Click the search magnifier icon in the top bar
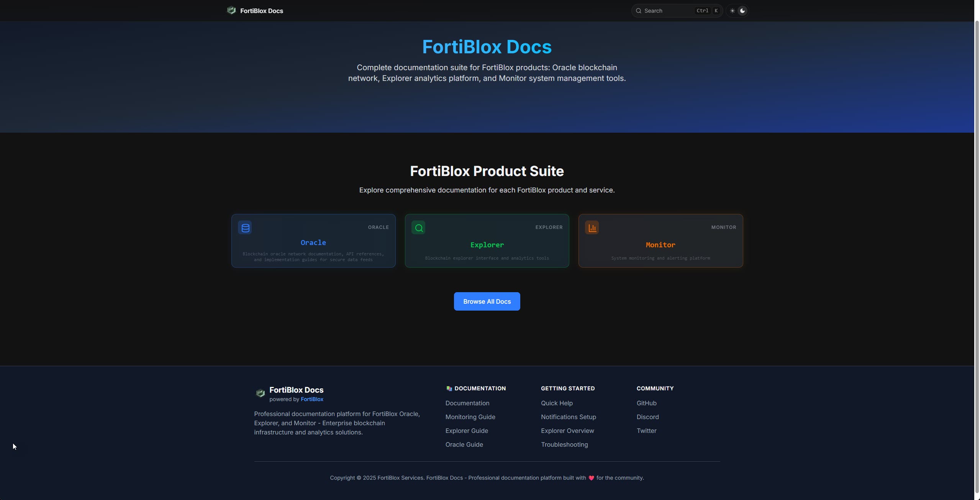The image size is (980, 500). tap(638, 10)
